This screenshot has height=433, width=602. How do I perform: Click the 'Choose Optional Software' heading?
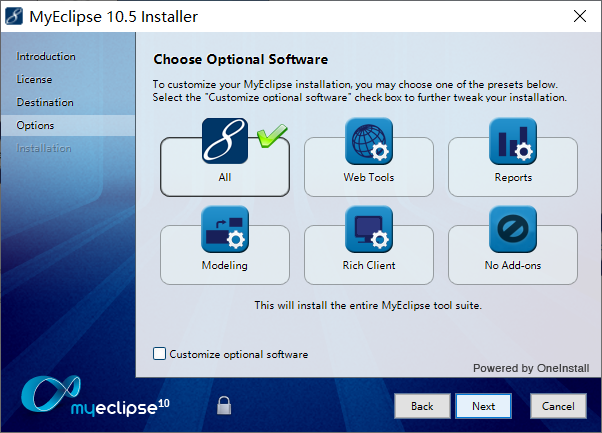click(x=241, y=59)
